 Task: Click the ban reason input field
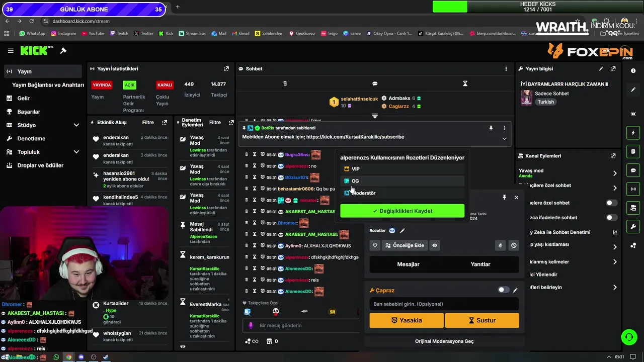pos(444,304)
